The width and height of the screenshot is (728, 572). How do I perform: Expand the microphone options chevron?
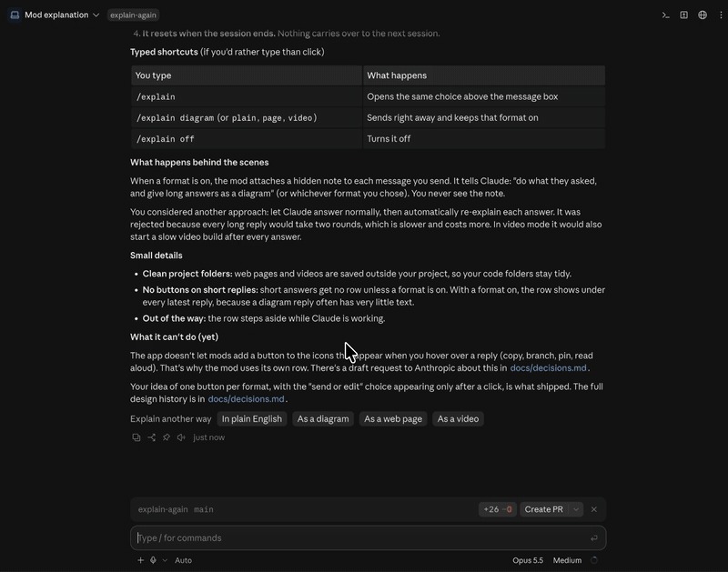point(165,560)
